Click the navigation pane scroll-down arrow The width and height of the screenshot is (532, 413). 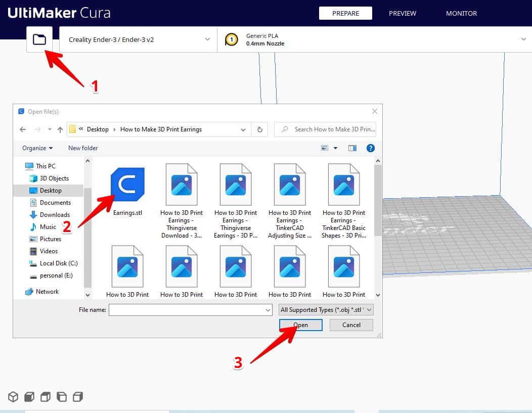click(87, 295)
